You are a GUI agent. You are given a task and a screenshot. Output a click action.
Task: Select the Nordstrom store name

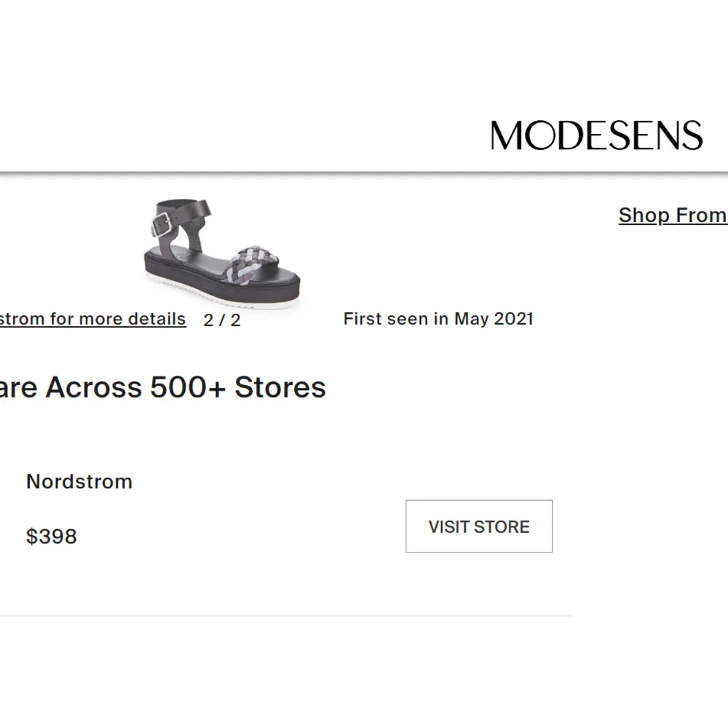point(79,481)
